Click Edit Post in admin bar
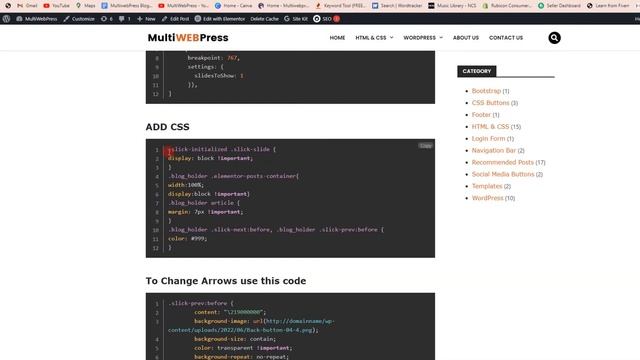Viewport: 640px width, 360px height. tap(175, 19)
